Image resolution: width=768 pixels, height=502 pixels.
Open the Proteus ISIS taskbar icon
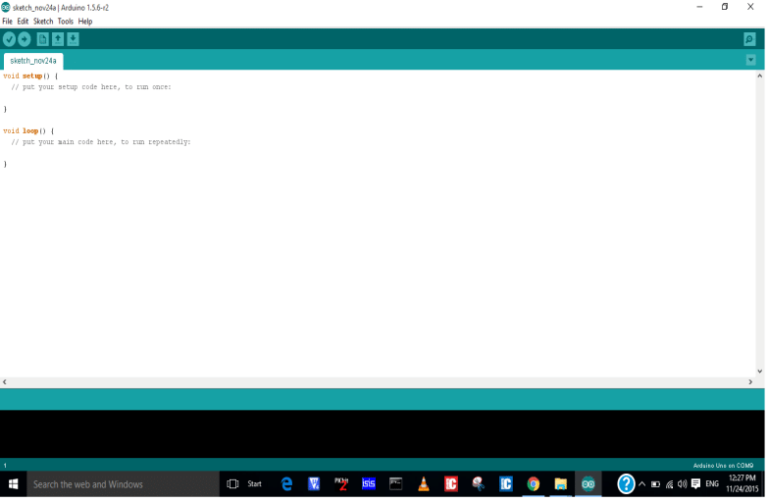pyautogui.click(x=369, y=484)
